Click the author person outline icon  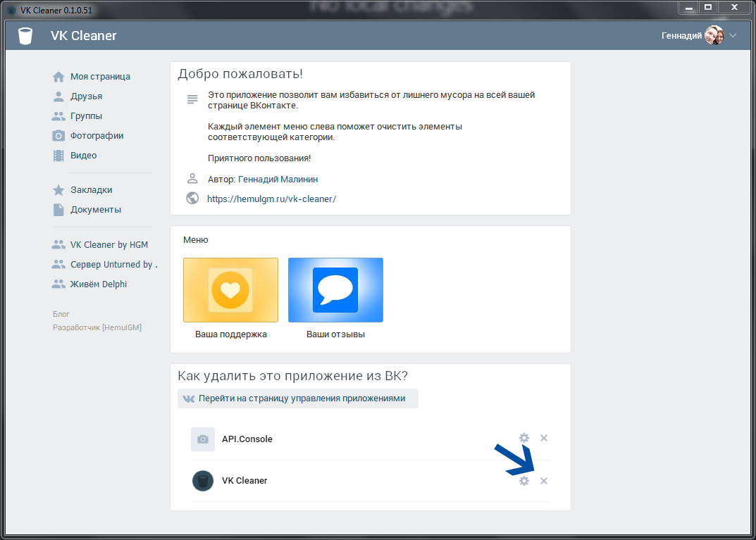[x=192, y=179]
